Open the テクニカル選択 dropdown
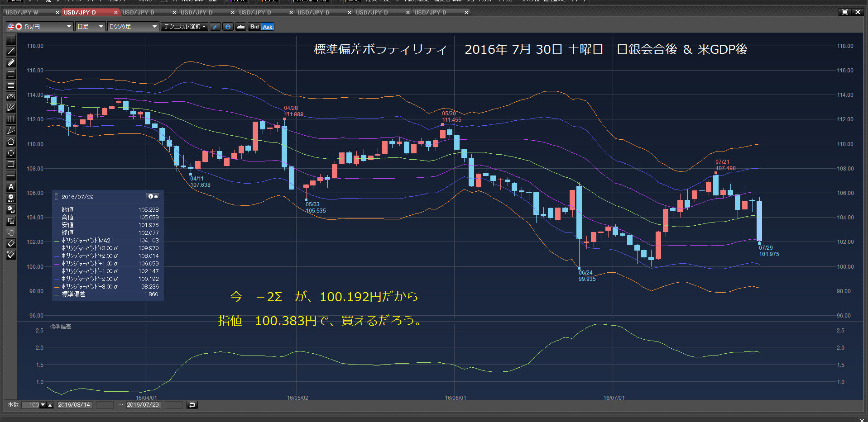 click(x=185, y=27)
